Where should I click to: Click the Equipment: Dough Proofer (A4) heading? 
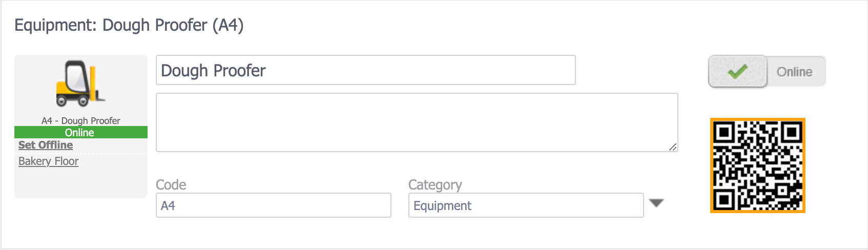point(129,25)
